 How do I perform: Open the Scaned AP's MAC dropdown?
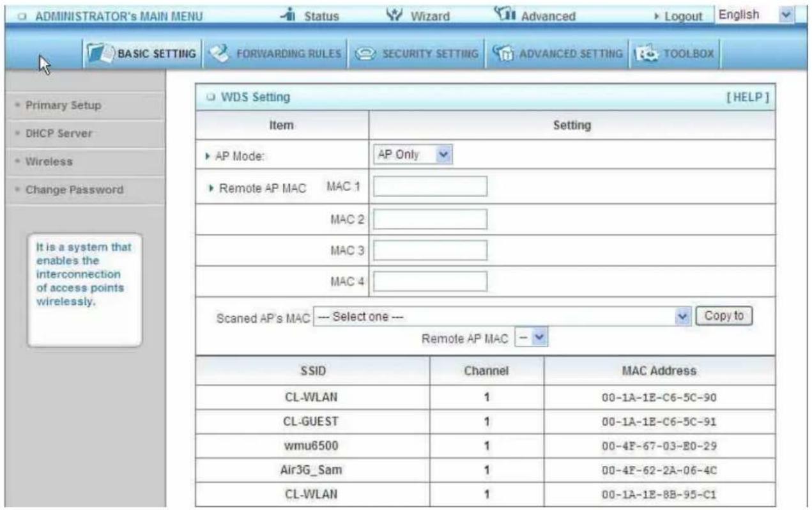[x=503, y=316]
